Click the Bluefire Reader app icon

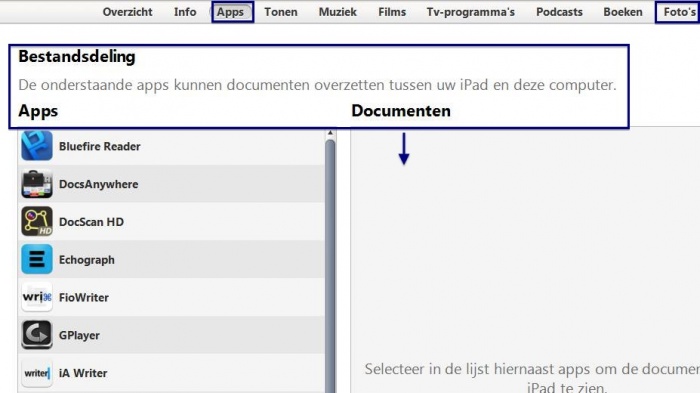point(37,146)
